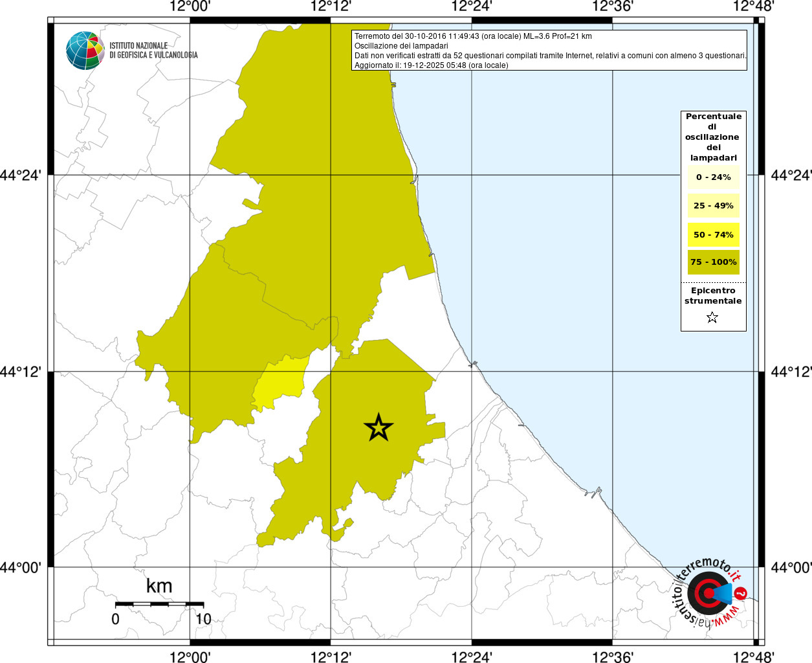Click the top 12°00' longitude label
Screen dimensions: 812x663
pyautogui.click(x=190, y=6)
